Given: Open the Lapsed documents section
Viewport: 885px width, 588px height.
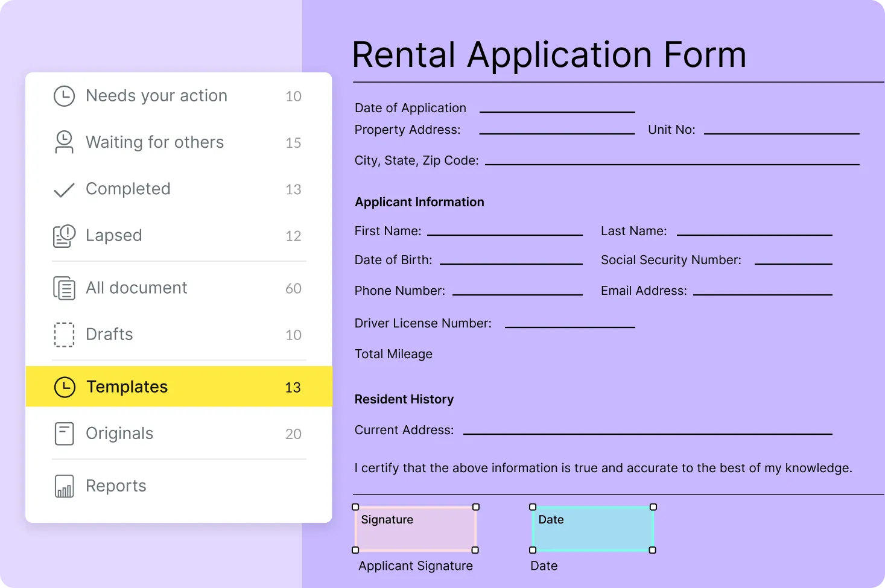Looking at the screenshot, I should pos(179,235).
